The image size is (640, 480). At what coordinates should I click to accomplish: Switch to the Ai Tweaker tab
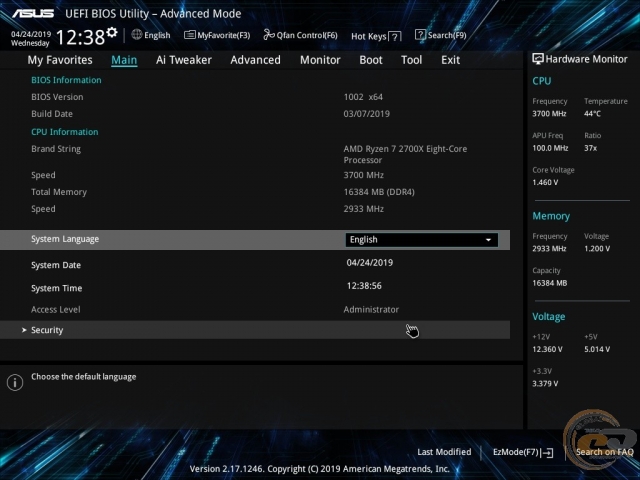pos(184,60)
